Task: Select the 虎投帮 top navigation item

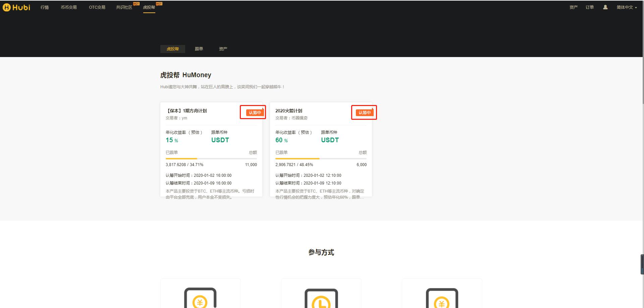Action: click(149, 7)
